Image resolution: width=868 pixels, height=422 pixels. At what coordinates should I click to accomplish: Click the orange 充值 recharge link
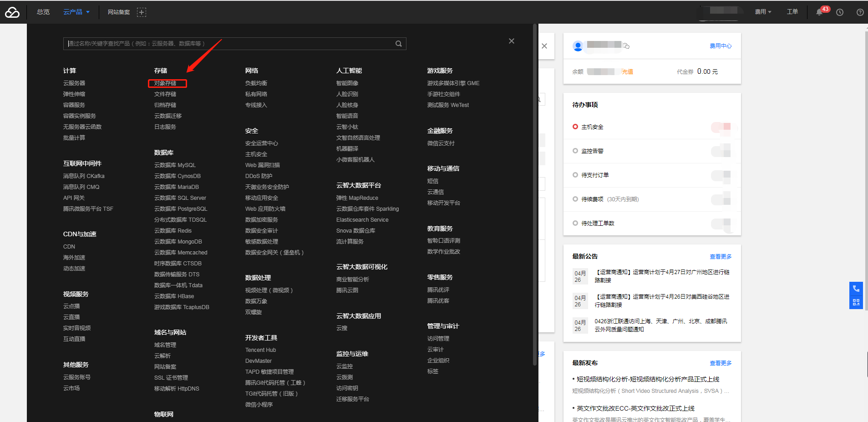click(627, 72)
